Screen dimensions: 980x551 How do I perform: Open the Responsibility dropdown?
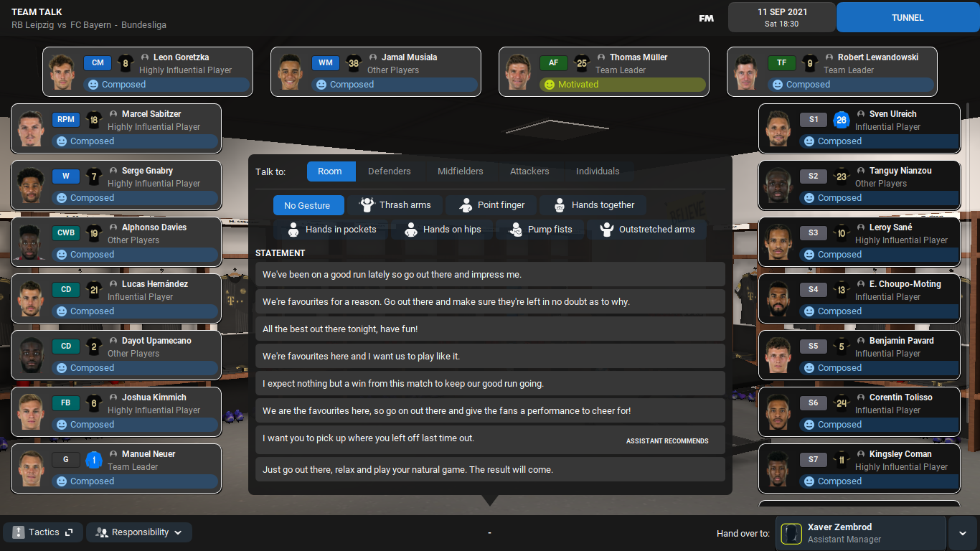(x=139, y=532)
